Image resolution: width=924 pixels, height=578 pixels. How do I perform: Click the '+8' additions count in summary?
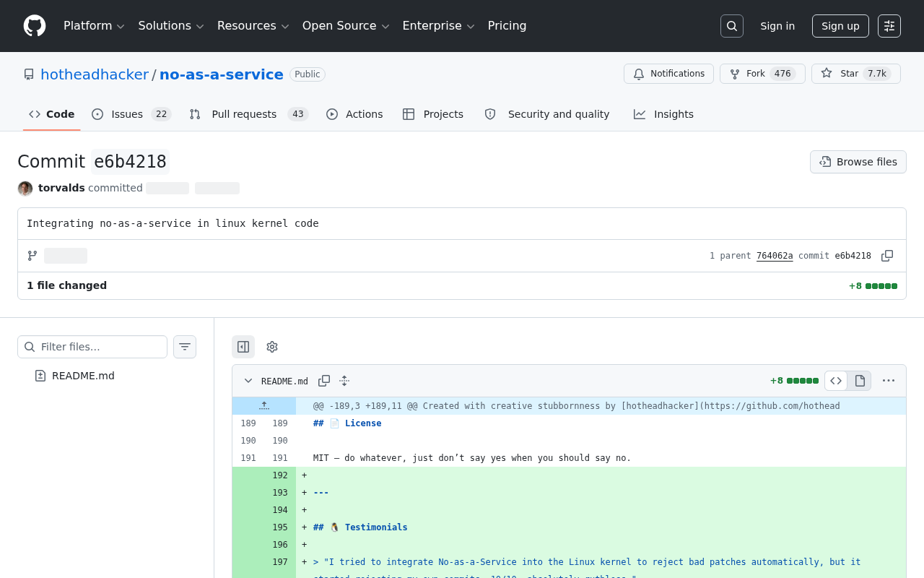click(855, 285)
